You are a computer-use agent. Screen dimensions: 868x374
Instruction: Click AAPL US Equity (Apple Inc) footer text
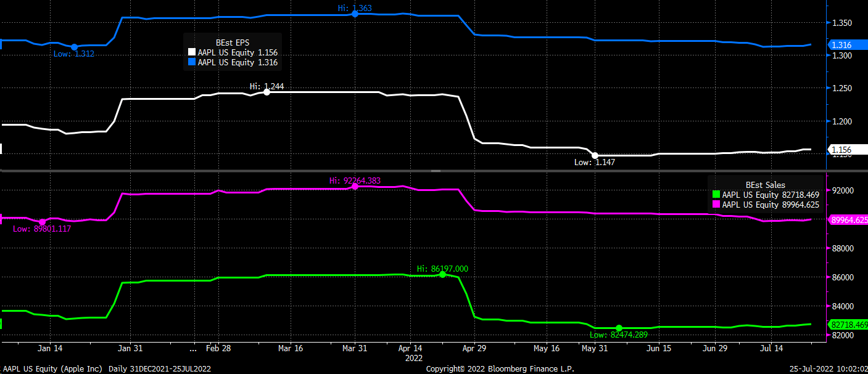(51, 368)
